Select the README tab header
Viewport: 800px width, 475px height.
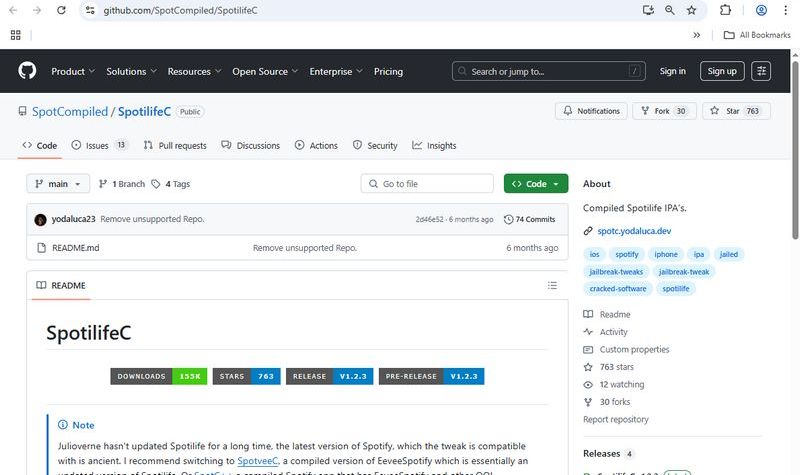point(61,285)
